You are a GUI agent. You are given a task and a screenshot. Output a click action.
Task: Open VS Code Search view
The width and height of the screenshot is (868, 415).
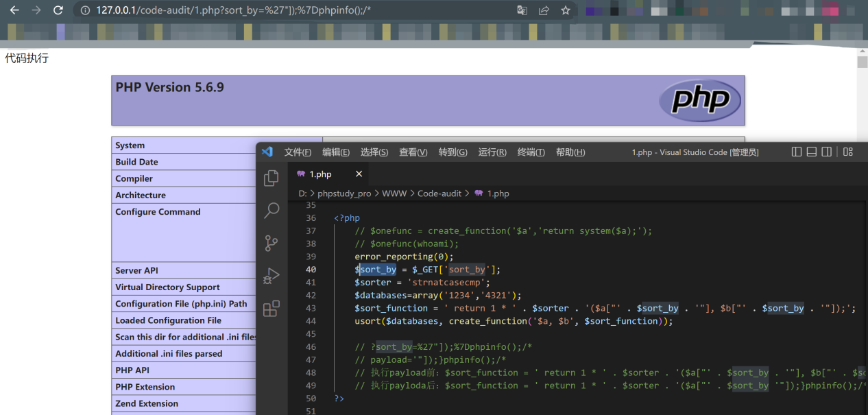(x=272, y=210)
